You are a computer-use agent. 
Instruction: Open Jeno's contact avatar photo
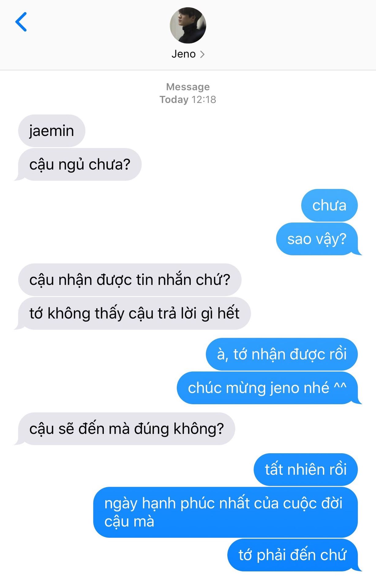click(188, 25)
